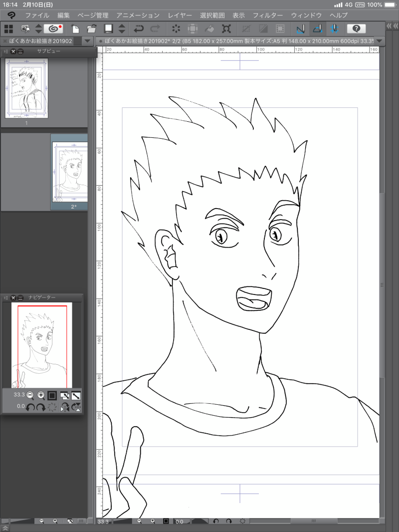Viewport: 399px width, 532px height.
Task: Open a file with the folder icon
Action: 92,29
